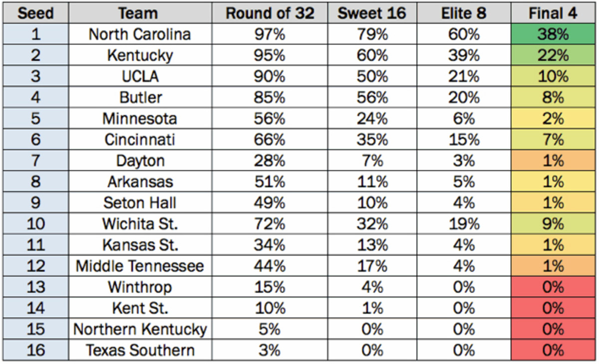The width and height of the screenshot is (599, 364).
Task: Click seed number 16 cell
Action: point(35,350)
